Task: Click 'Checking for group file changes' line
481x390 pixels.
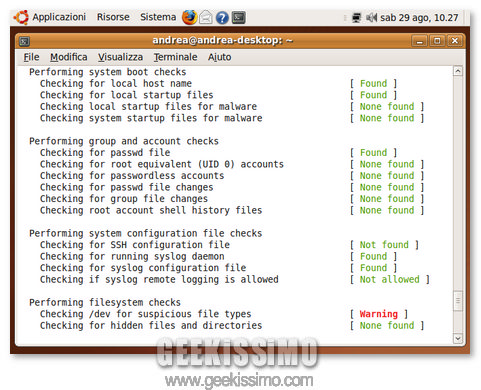Action: (124, 199)
